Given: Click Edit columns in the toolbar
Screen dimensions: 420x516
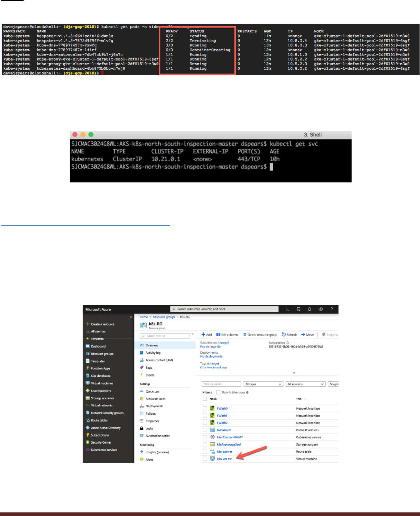Looking at the screenshot, I should pos(227,335).
